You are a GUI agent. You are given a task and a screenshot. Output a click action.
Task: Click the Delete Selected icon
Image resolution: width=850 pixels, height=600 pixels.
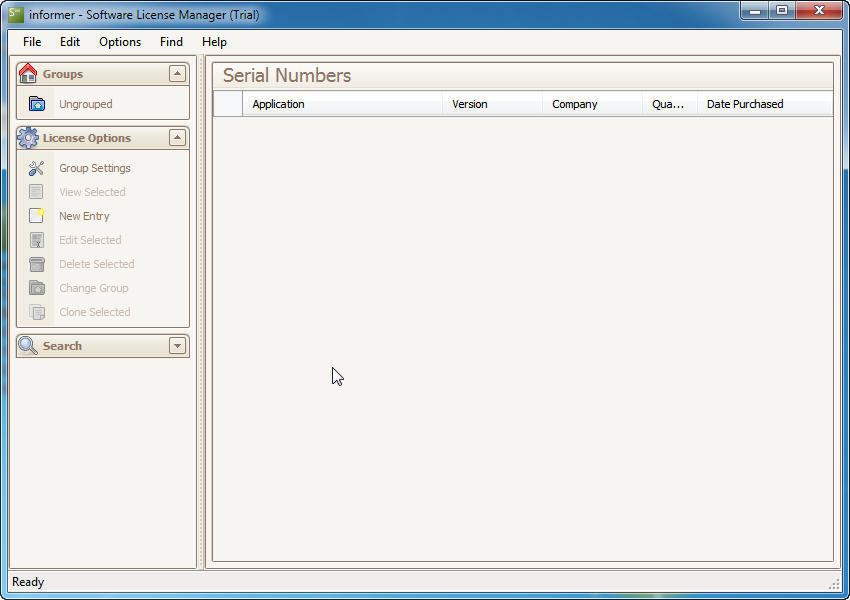tap(36, 264)
